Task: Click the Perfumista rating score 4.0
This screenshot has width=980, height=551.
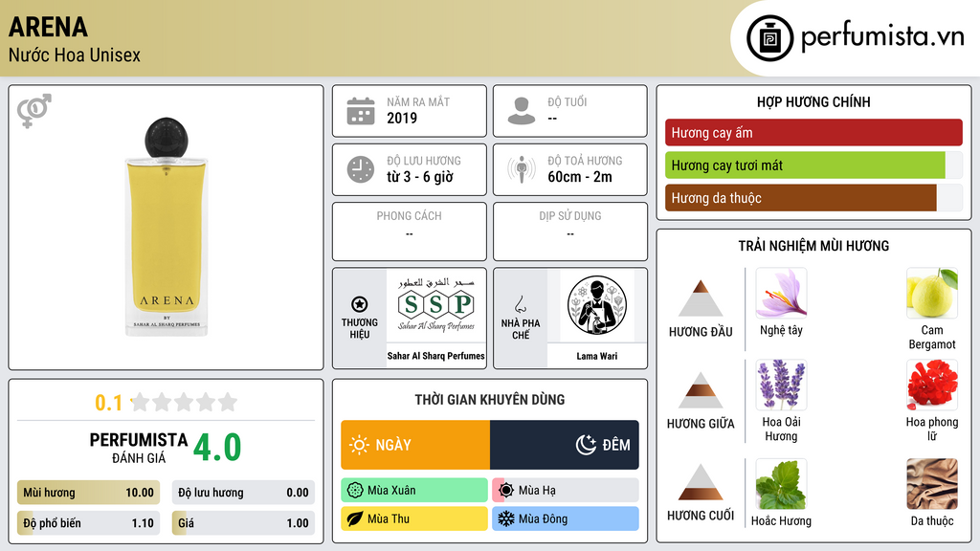Action: (217, 448)
